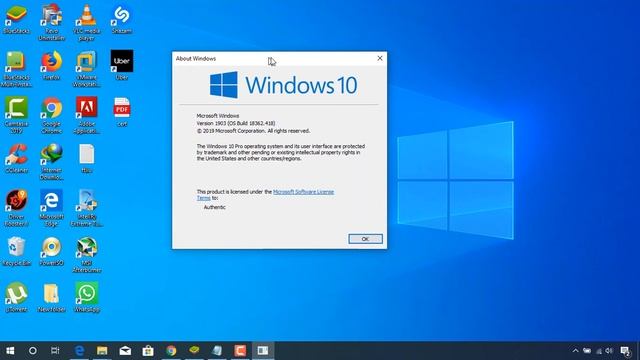Select the active winver taskbar button
This screenshot has width=640, height=360.
tap(263, 351)
